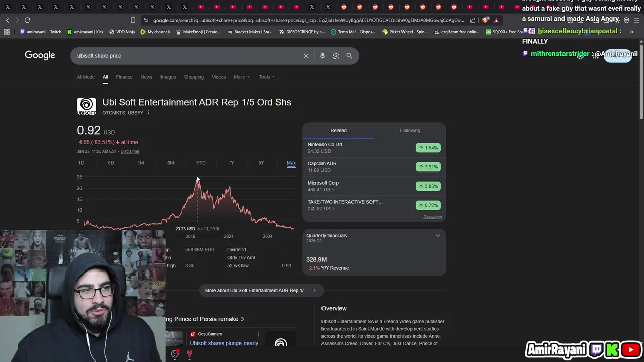This screenshot has width=644, height=362.
Task: Open the Capcom ADR related stock
Action: pyautogui.click(x=374, y=166)
